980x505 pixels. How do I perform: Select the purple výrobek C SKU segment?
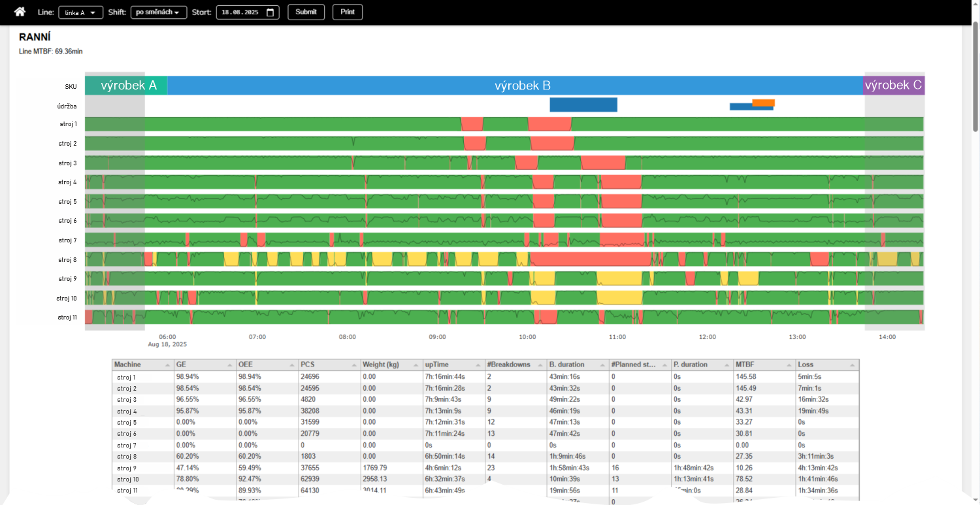click(894, 86)
